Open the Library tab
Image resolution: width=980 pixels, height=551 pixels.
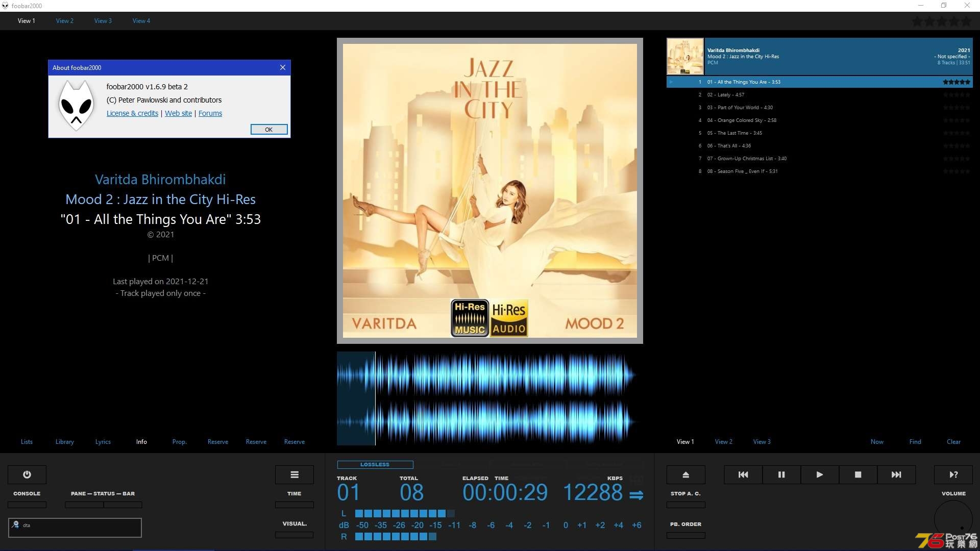(65, 442)
